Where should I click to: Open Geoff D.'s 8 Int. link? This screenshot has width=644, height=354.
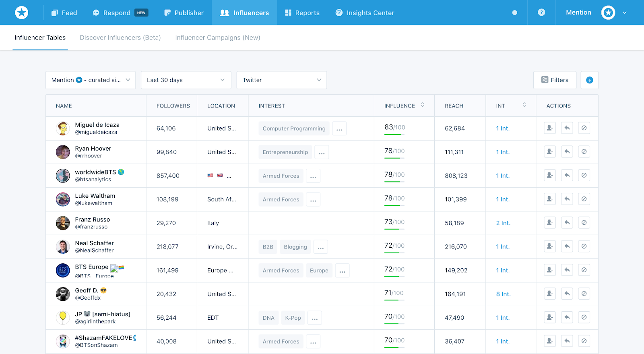click(503, 294)
